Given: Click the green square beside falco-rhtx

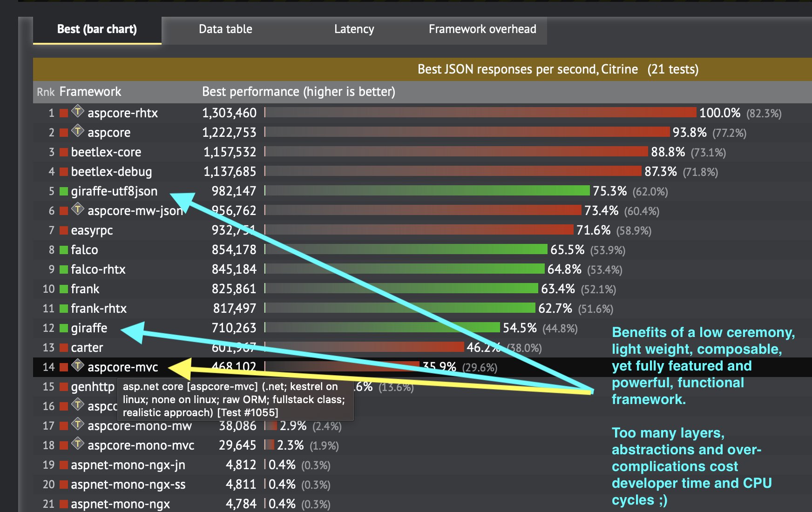Looking at the screenshot, I should click(x=64, y=269).
